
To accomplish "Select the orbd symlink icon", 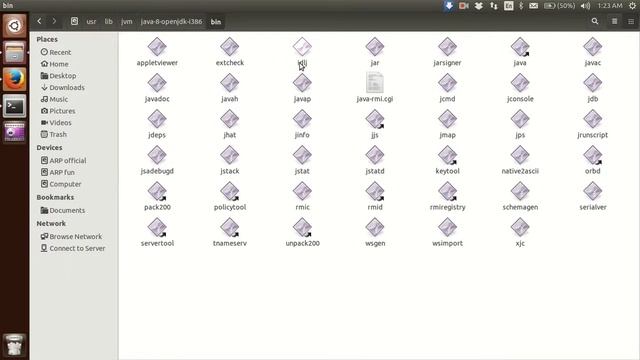I will pos(593,155).
